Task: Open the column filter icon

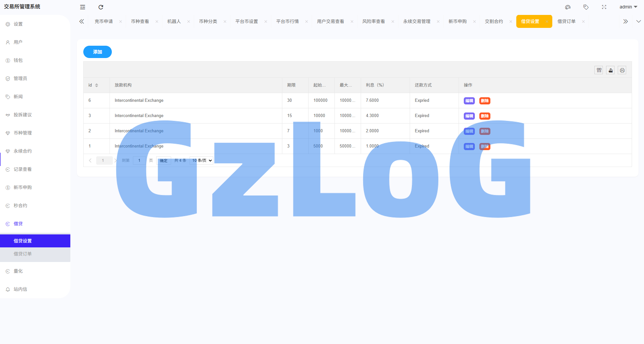Action: click(x=599, y=70)
